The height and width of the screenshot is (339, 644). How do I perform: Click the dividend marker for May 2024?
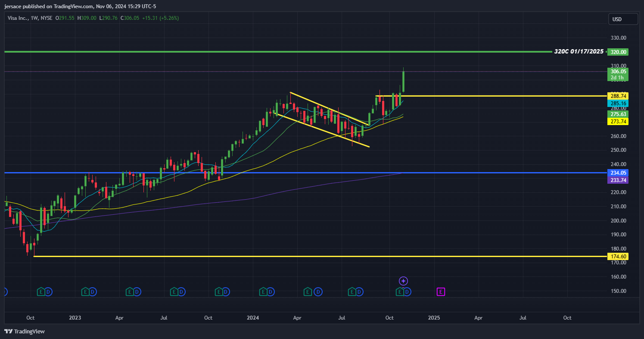(318, 292)
